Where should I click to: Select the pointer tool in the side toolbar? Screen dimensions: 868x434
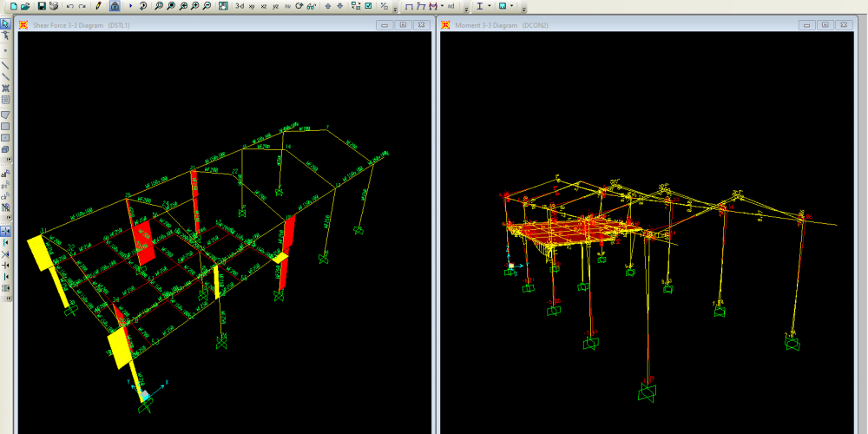(x=5, y=23)
